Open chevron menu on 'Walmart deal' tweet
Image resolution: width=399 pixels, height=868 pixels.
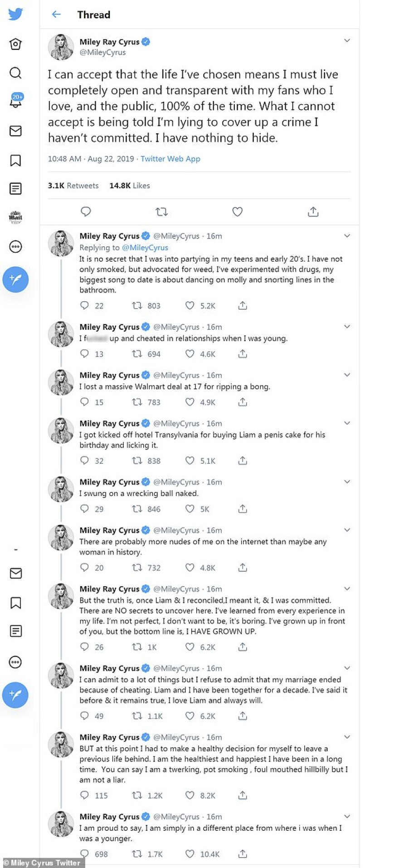tap(347, 375)
